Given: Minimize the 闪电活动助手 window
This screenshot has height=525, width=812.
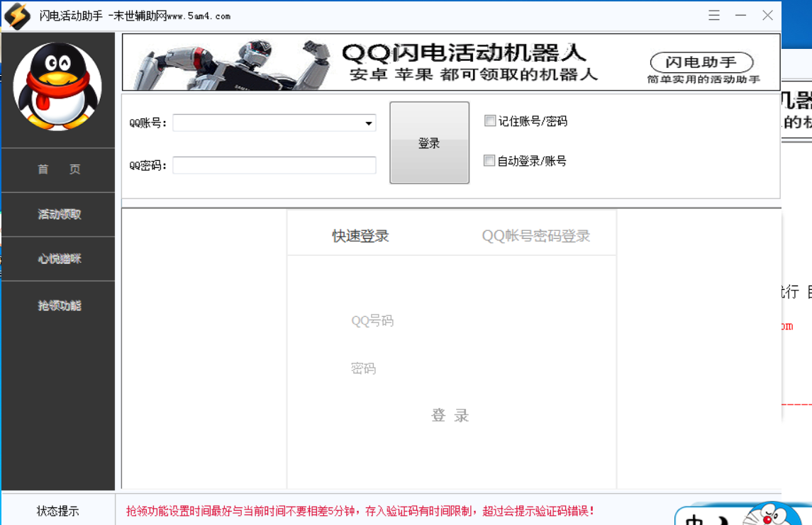Looking at the screenshot, I should [740, 16].
